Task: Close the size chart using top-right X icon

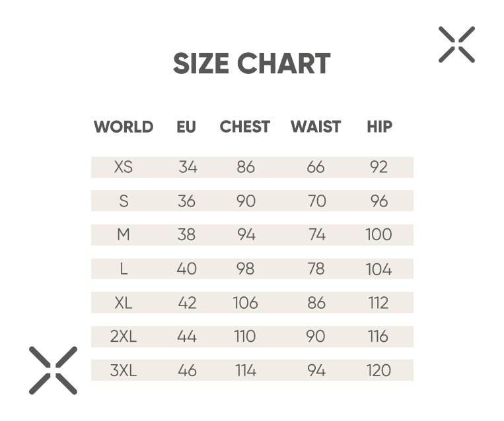Action: pos(456,44)
